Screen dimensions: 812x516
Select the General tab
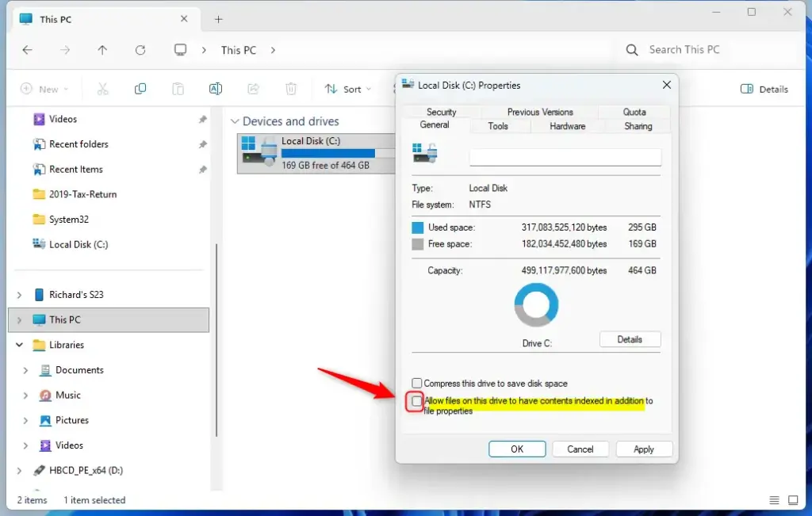(435, 124)
